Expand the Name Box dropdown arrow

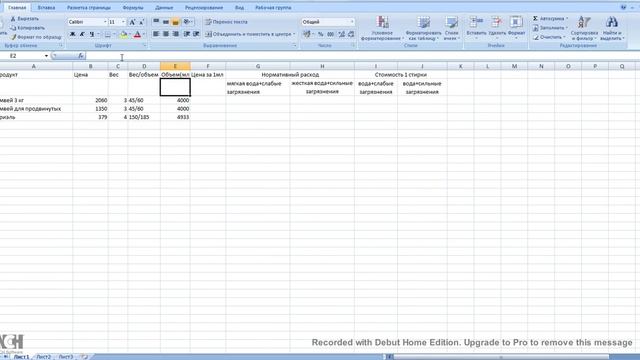(46, 56)
